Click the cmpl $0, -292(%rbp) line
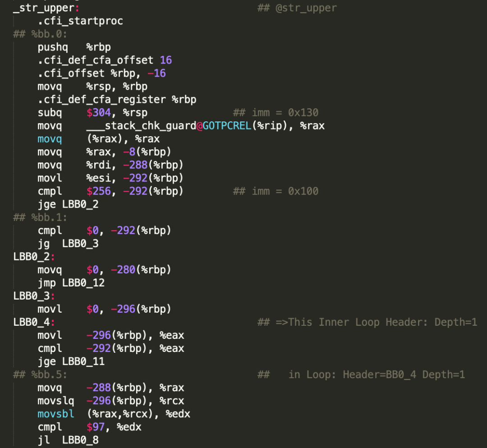Screen dimensions: 487x448 [x=104, y=231]
